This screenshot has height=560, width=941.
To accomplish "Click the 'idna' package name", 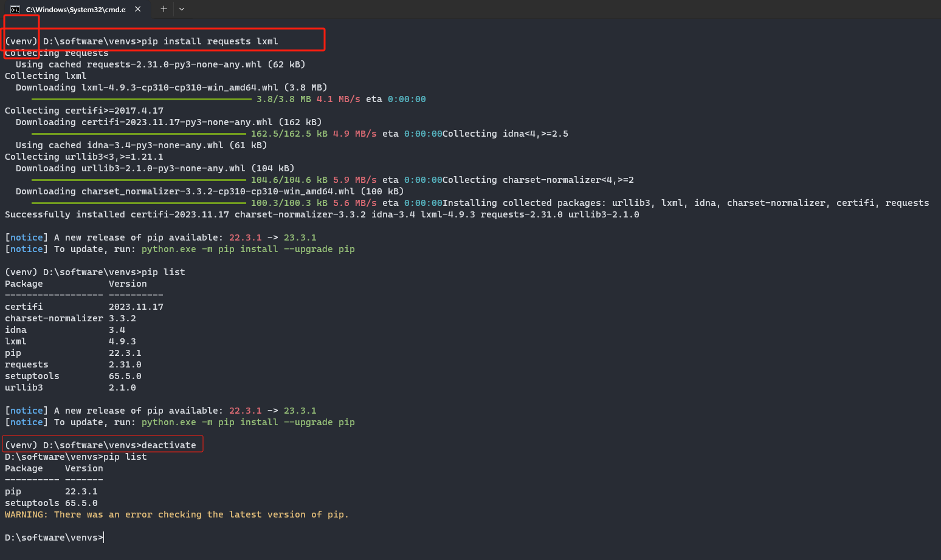I will pyautogui.click(x=16, y=330).
